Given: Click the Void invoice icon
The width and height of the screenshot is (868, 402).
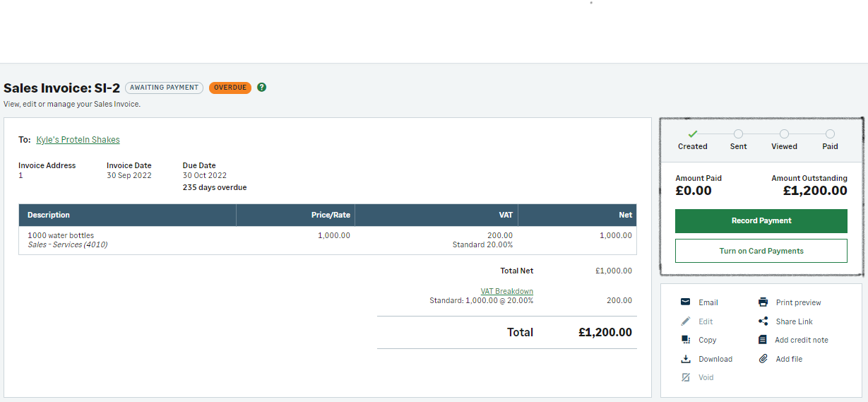Looking at the screenshot, I should click(x=685, y=377).
